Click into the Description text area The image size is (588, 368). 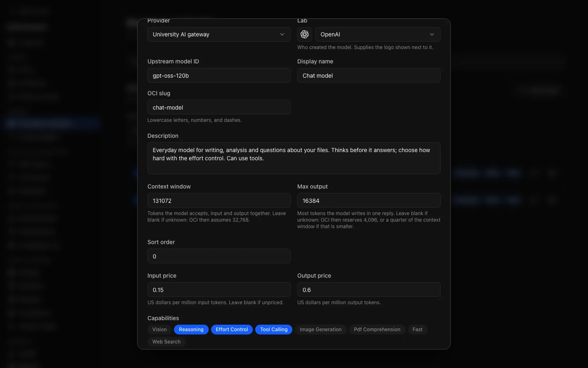click(x=294, y=158)
